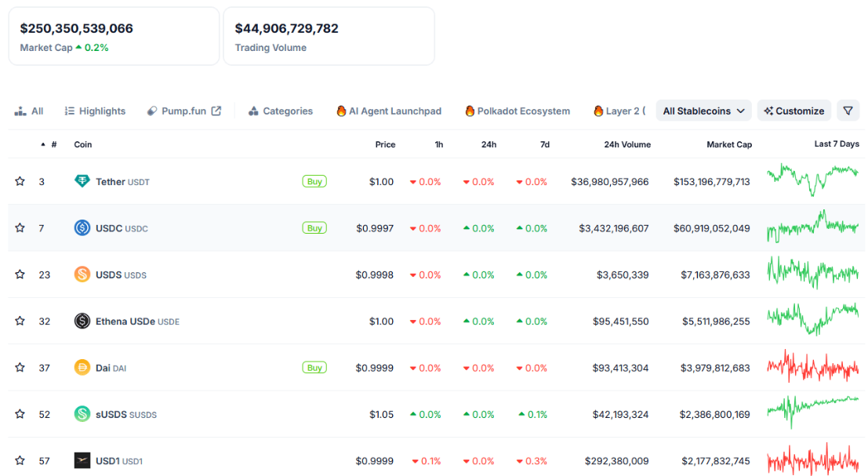Click the USD1 black square logo

[x=82, y=460]
